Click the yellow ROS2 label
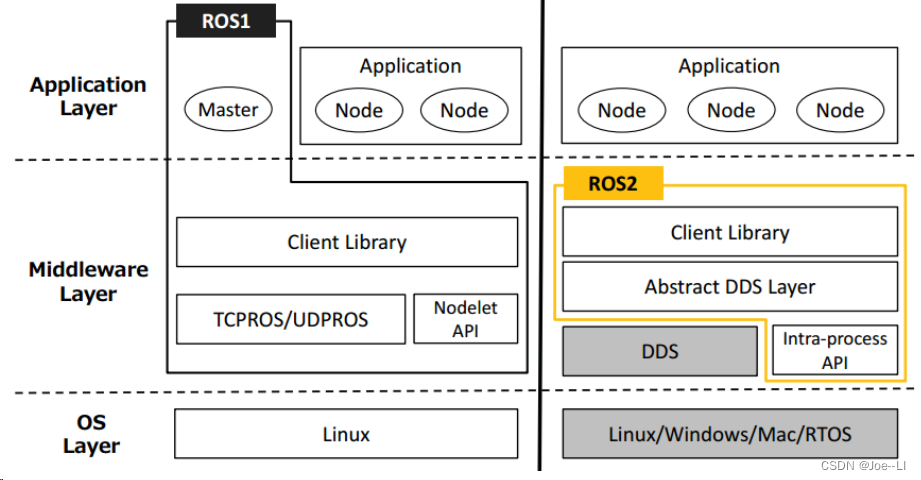 613,183
